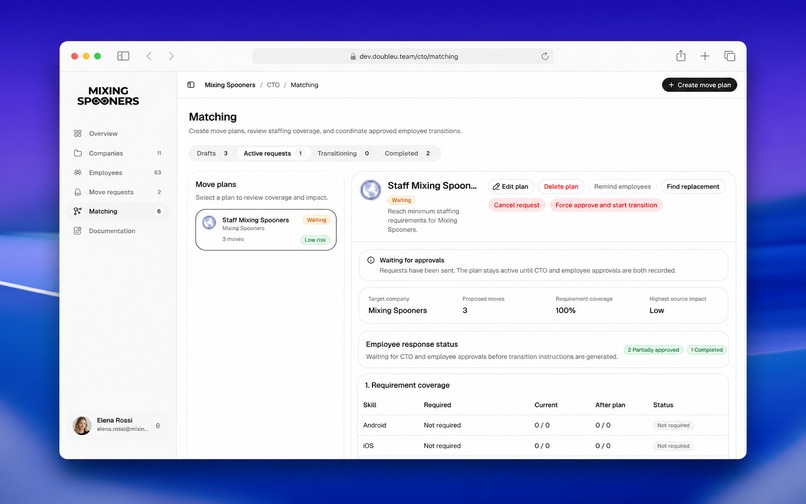Screen dimensions: 806x504
Task: Click Mixing Spooners target company value
Action: click(x=397, y=311)
